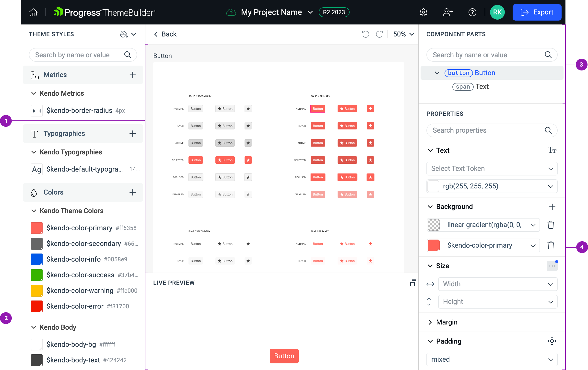Image resolution: width=588 pixels, height=370 pixels.
Task: Add a new Colors token
Action: tap(133, 192)
